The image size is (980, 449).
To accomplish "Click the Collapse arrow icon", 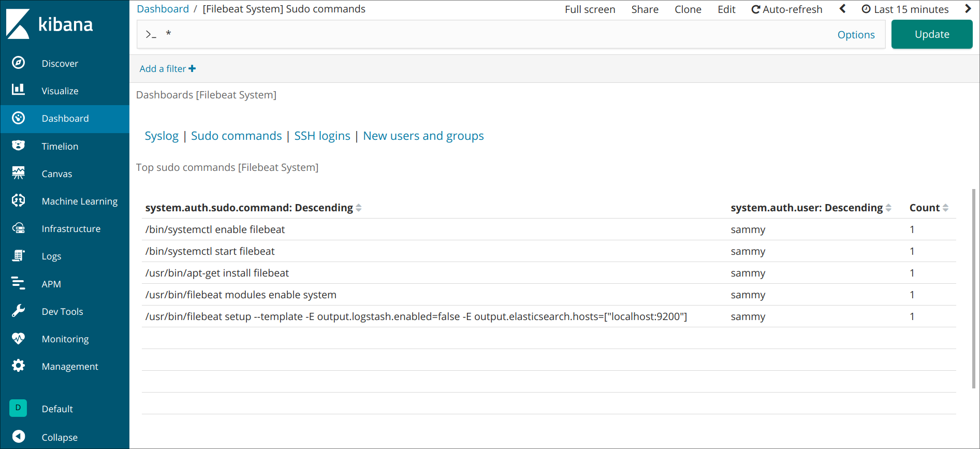I will pyautogui.click(x=18, y=437).
